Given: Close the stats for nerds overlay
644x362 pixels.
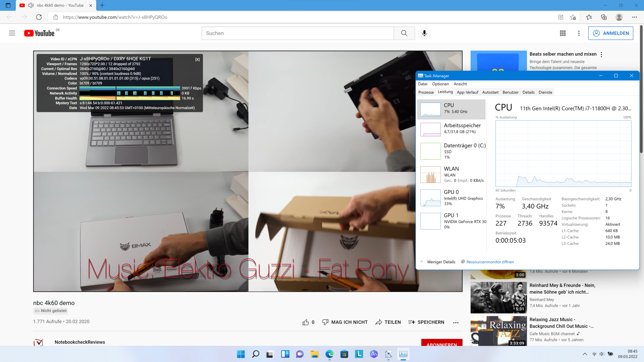Looking at the screenshot, I should tap(198, 59).
